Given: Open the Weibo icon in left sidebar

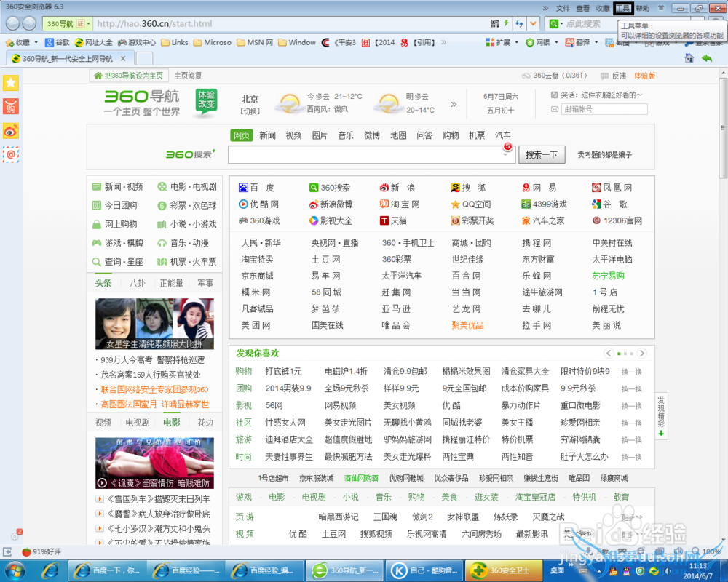Looking at the screenshot, I should point(11,131).
